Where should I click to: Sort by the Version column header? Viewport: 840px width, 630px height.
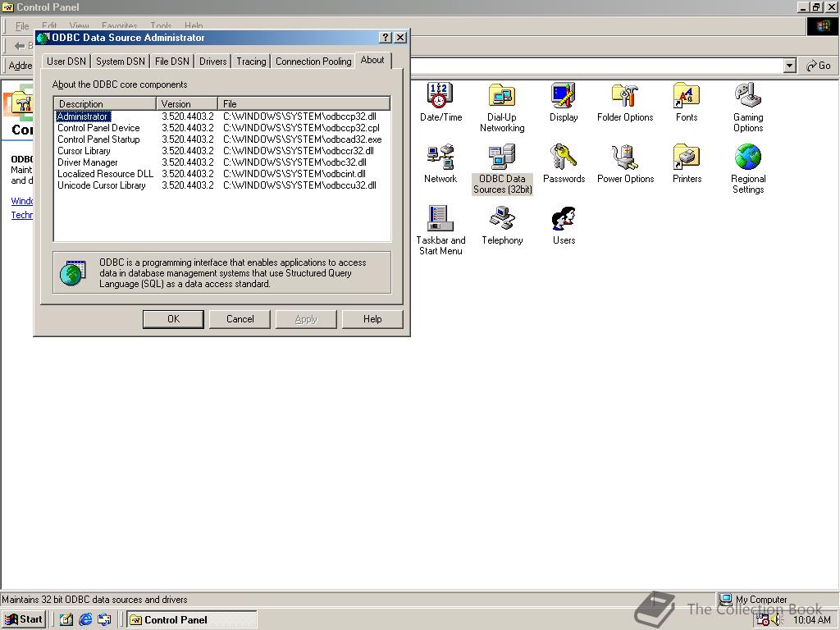coord(187,104)
